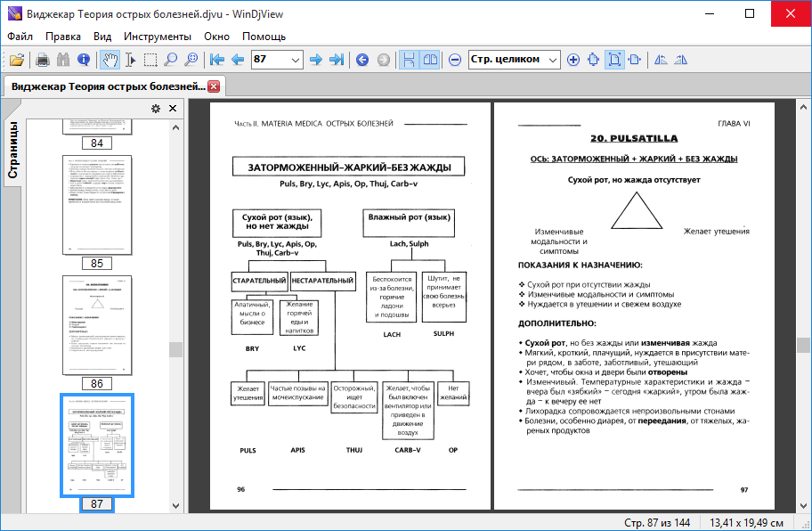Click the thumbnail label 84
The image size is (812, 531).
pyautogui.click(x=97, y=143)
